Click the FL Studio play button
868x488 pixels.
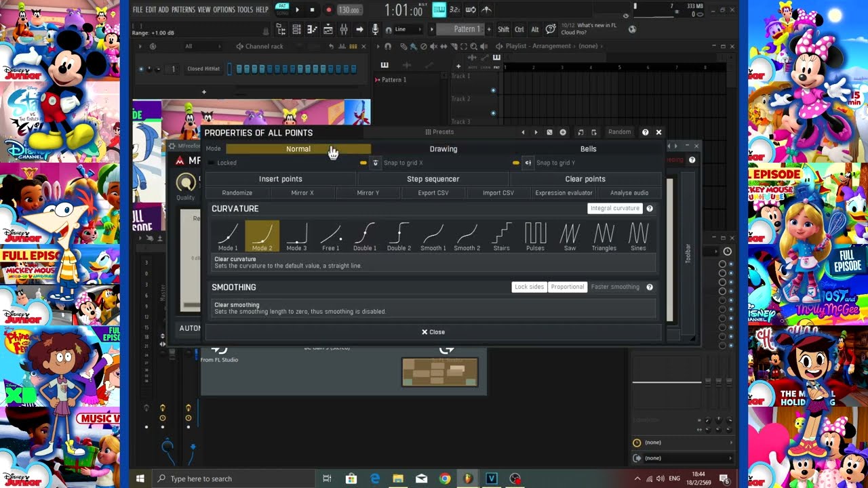click(x=297, y=9)
